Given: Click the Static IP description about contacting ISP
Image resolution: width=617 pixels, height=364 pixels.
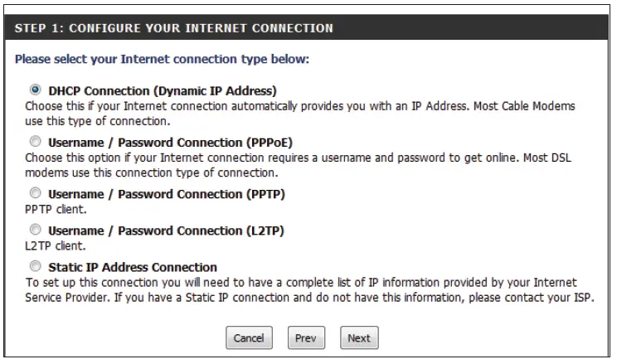Looking at the screenshot, I should (307, 290).
